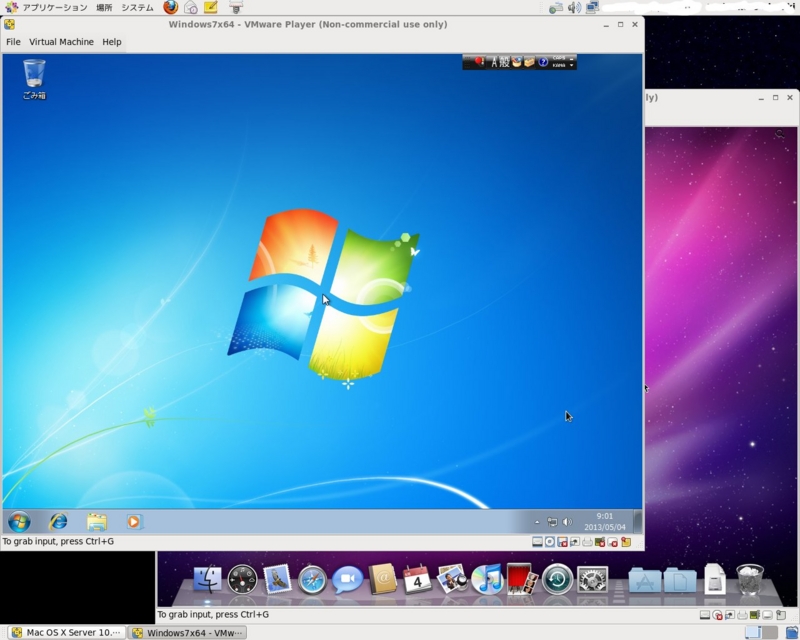
Task: Open the Windows 7 Start menu
Action: (19, 522)
